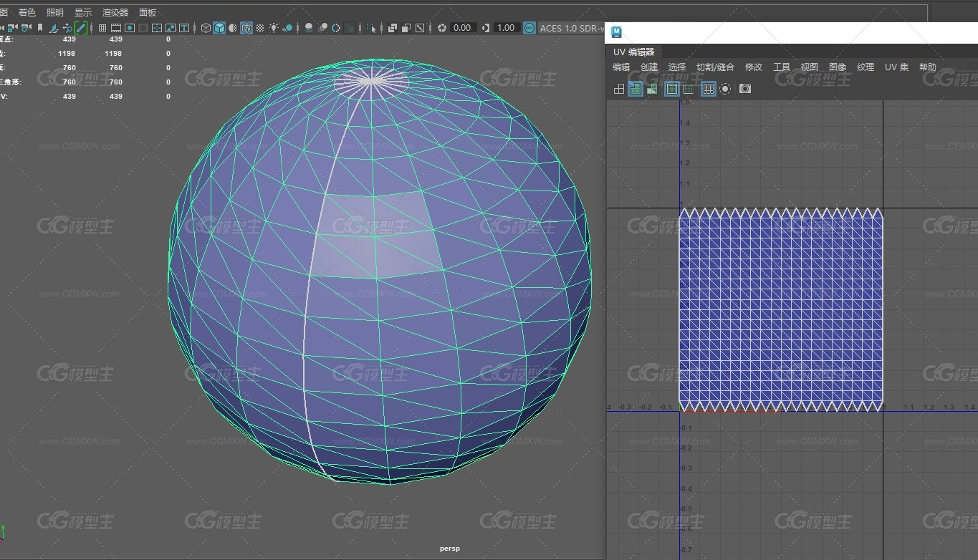Screen dimensions: 978x560
Task: Open 纹理 menu in UV editor
Action: [x=866, y=67]
